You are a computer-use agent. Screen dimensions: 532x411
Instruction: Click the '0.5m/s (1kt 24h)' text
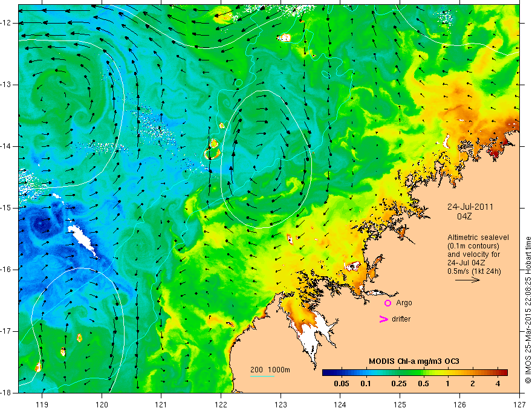point(474,271)
